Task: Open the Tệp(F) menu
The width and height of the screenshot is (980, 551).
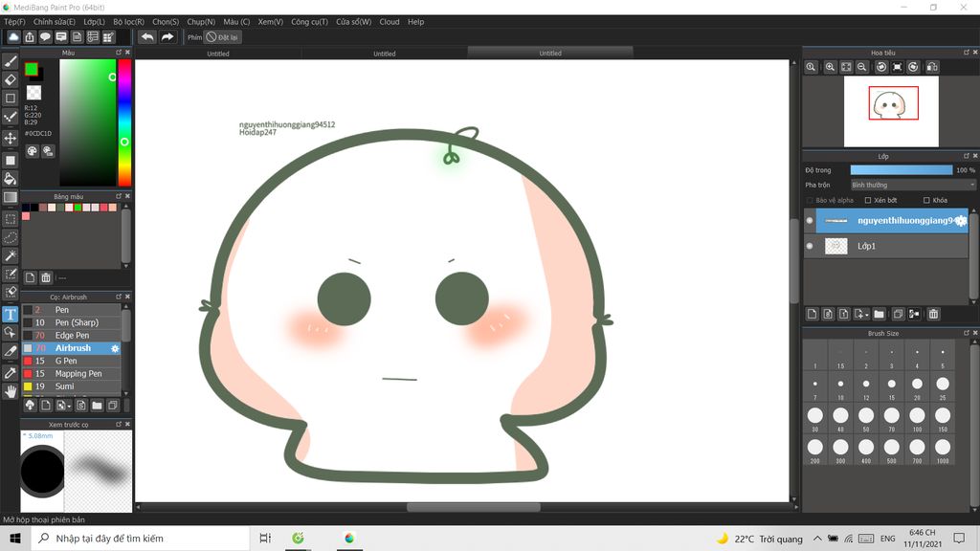Action: pos(14,22)
